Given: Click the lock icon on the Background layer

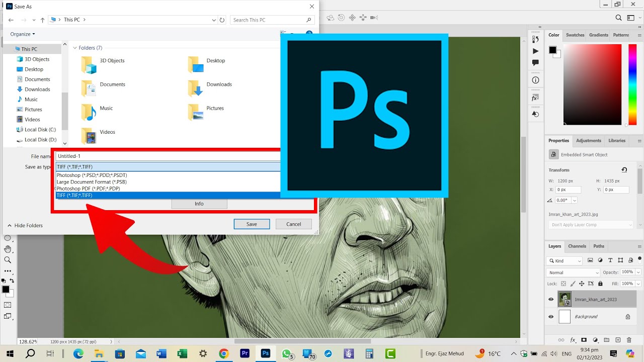Looking at the screenshot, I should [x=628, y=317].
